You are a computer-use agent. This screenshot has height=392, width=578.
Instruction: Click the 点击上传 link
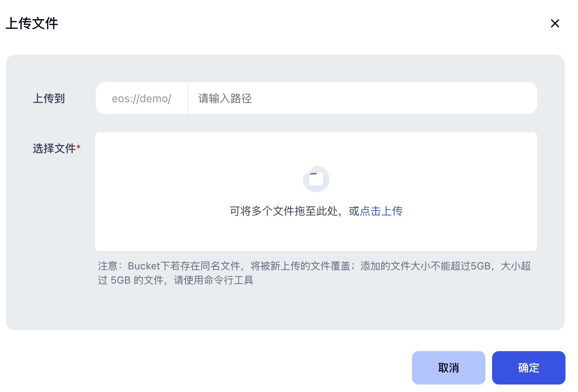[x=381, y=211]
